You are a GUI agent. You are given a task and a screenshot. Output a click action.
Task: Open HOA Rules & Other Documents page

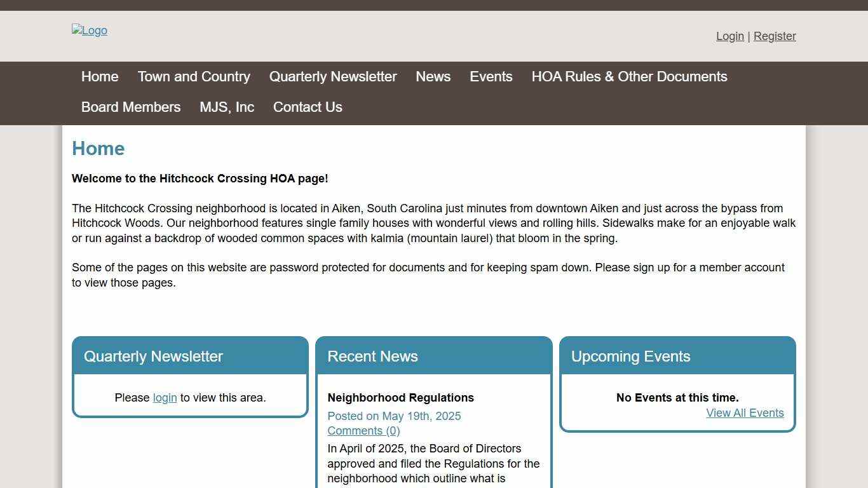[629, 77]
